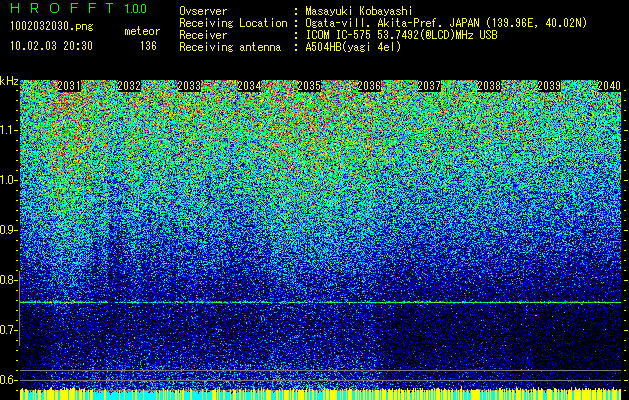
Task: Click the 0.6 frequency axis label
Action: point(9,380)
